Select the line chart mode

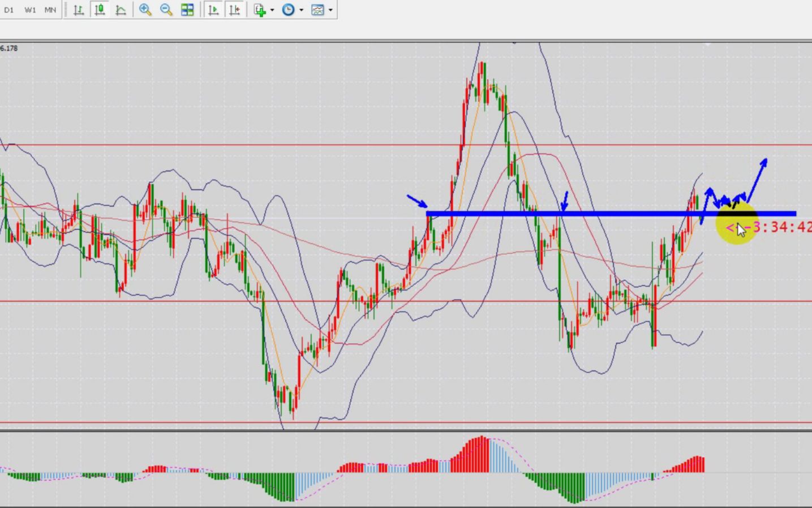(x=121, y=10)
